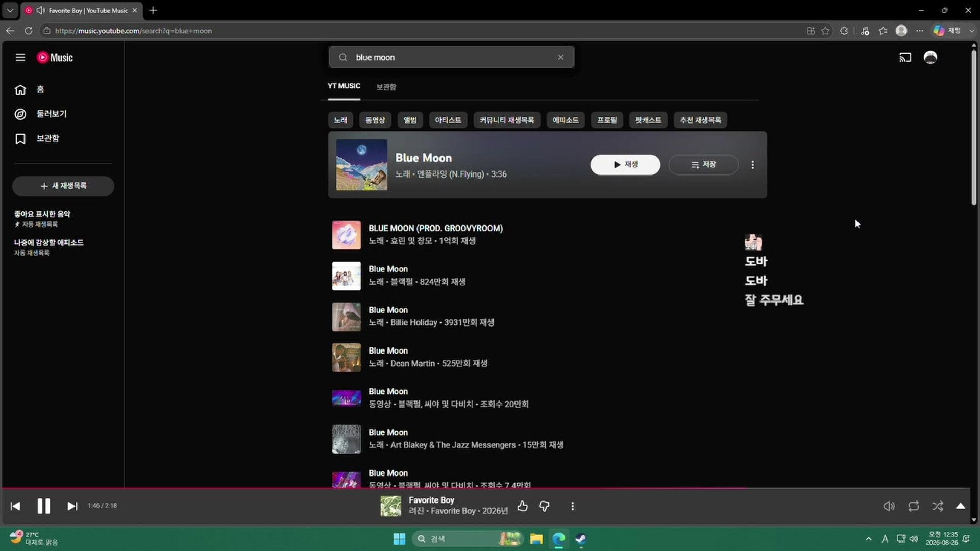Image resolution: width=980 pixels, height=551 pixels.
Task: Add this page to favorites star
Action: pos(825,31)
